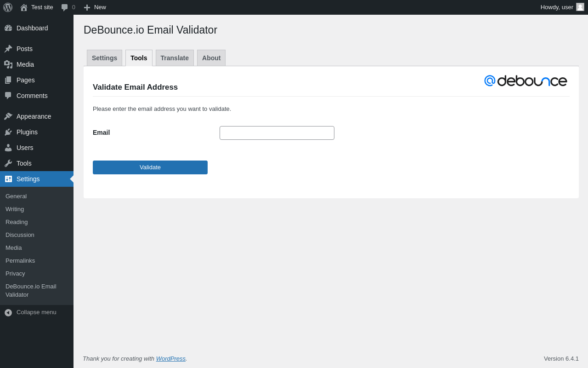Click the Posts pushpin icon
The image size is (588, 368).
pos(8,49)
